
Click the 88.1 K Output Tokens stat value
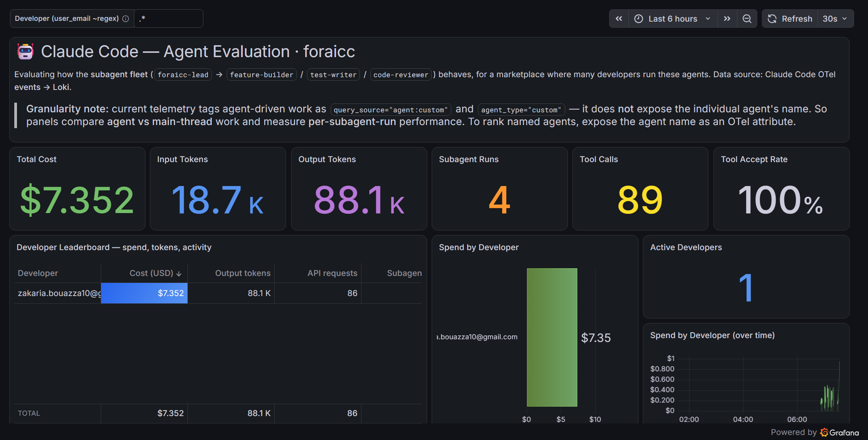tap(359, 200)
